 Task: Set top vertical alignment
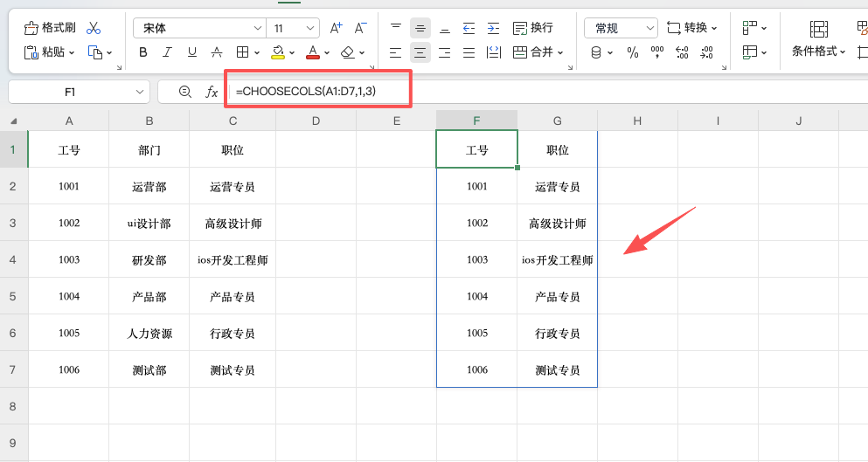[x=396, y=28]
